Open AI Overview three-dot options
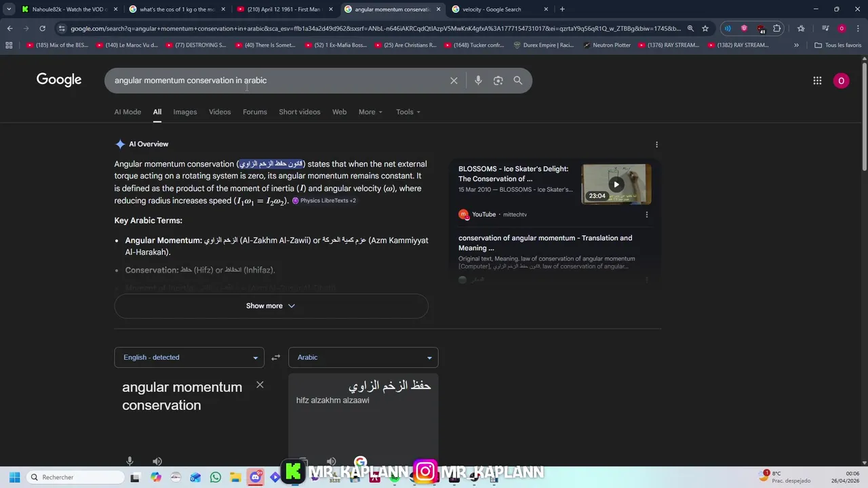The image size is (868, 488). (656, 144)
